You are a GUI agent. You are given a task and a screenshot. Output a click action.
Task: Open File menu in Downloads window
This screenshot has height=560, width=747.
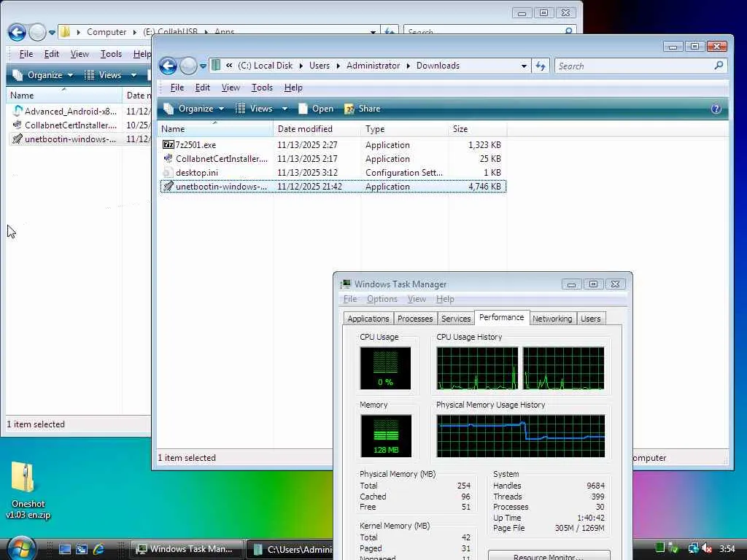pyautogui.click(x=177, y=87)
